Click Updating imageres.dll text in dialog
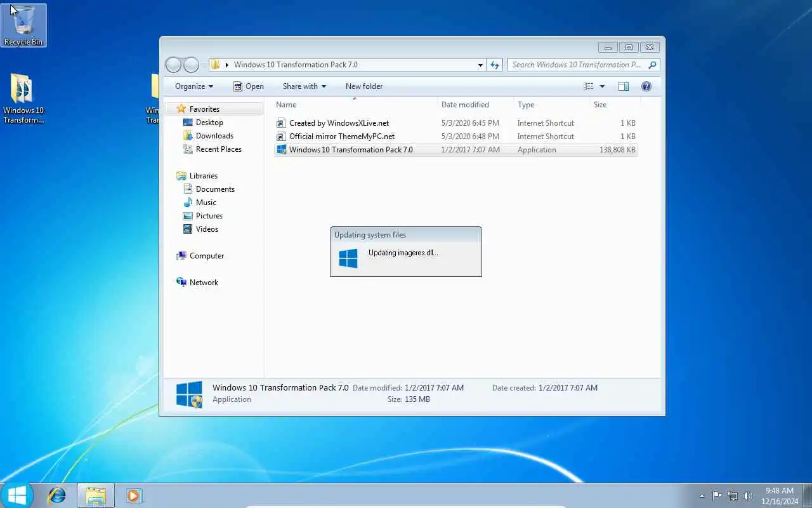 point(403,253)
